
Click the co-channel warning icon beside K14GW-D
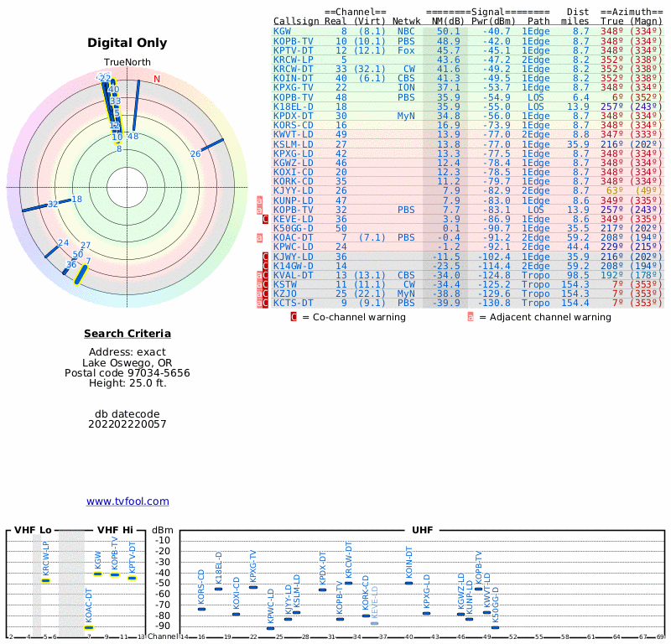pos(266,265)
